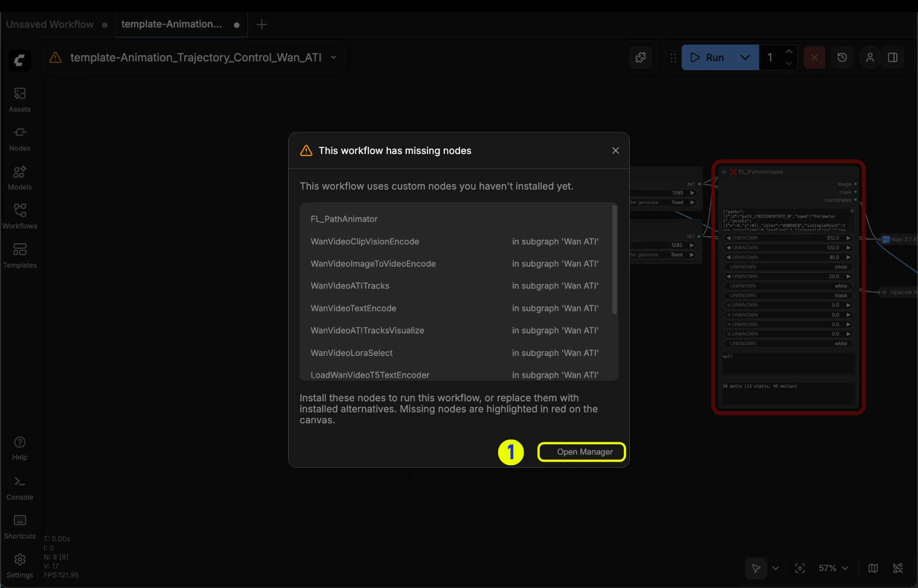Open the queue history icon
The image size is (918, 588).
[842, 57]
